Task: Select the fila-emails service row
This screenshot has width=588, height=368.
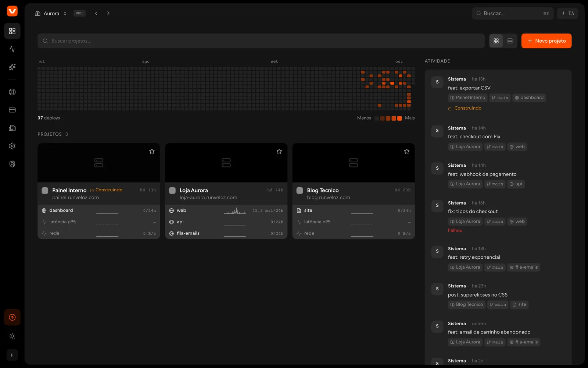Action: [x=226, y=233]
